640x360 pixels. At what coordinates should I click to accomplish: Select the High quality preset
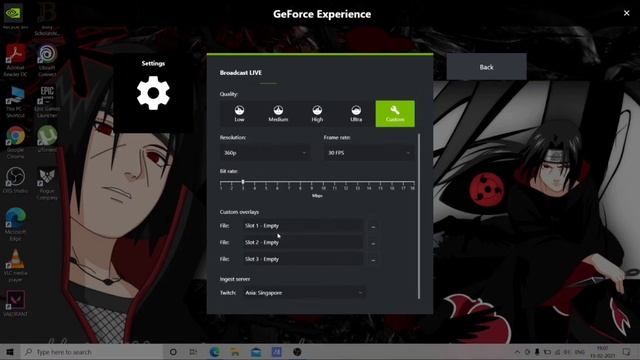[317, 114]
